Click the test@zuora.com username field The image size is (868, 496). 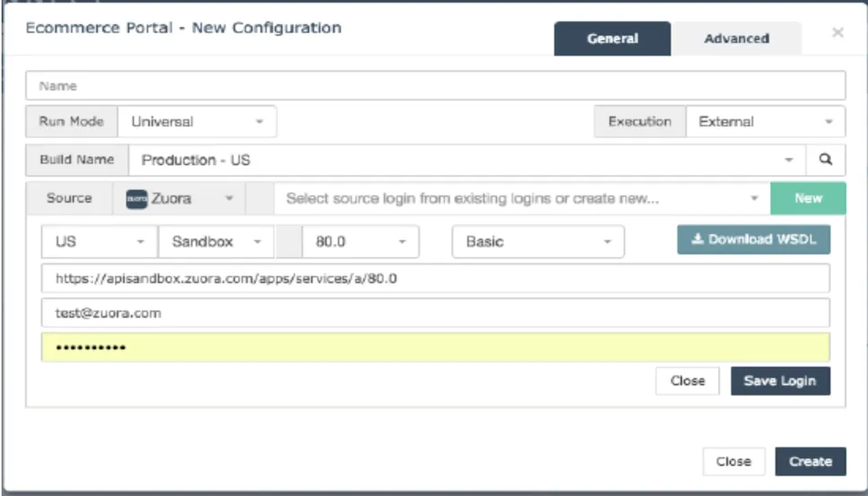(435, 313)
